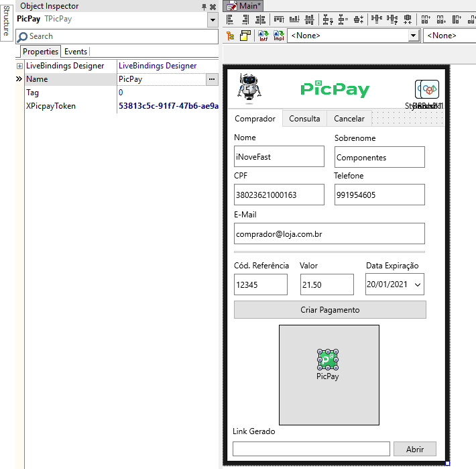This screenshot has height=469, width=476.
Task: Expand the LiveBindings Designer property node
Action: pyautogui.click(x=19, y=66)
